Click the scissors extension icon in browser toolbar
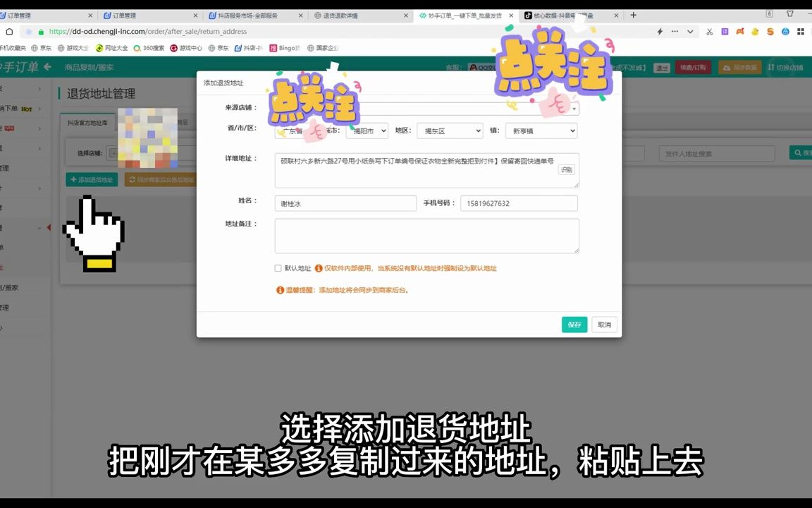 click(x=710, y=32)
